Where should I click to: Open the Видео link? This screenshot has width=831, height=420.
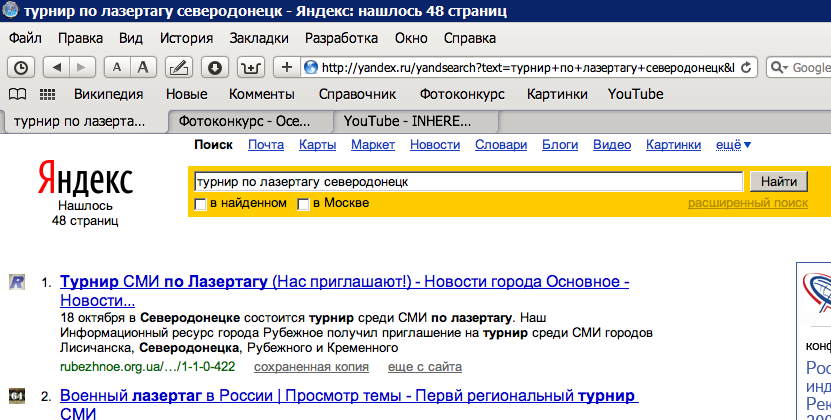click(x=612, y=145)
